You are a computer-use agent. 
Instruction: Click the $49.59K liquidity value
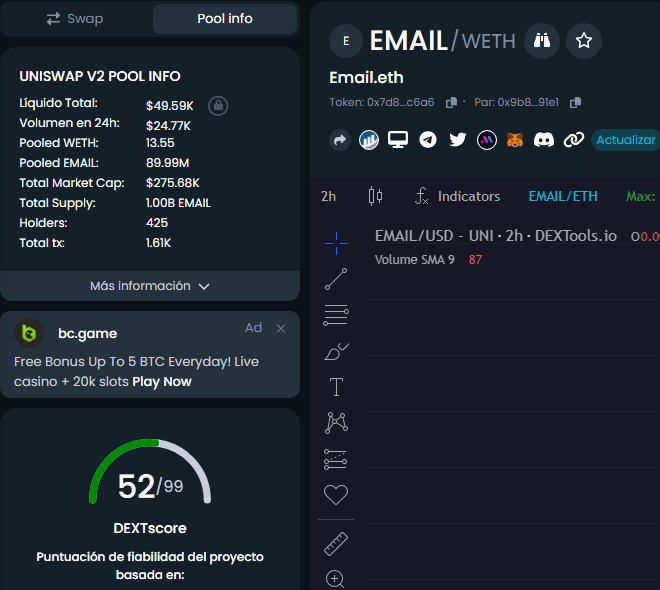coord(170,106)
